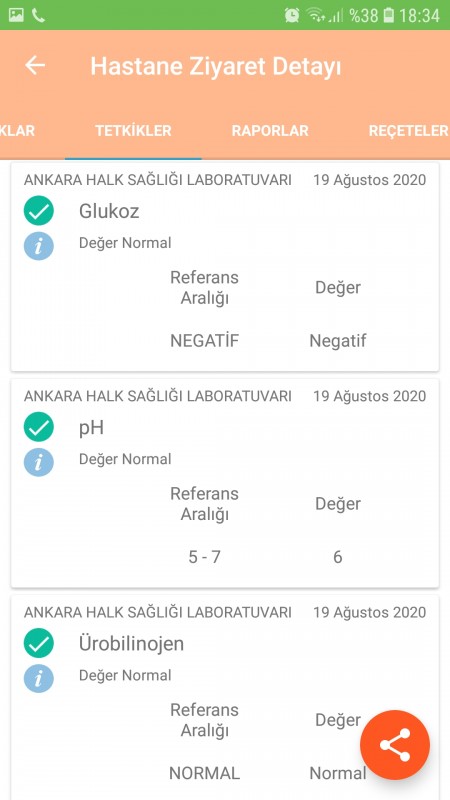The height and width of the screenshot is (800, 450).
Task: Tap the green checkmark next to pH
Action: (x=39, y=427)
